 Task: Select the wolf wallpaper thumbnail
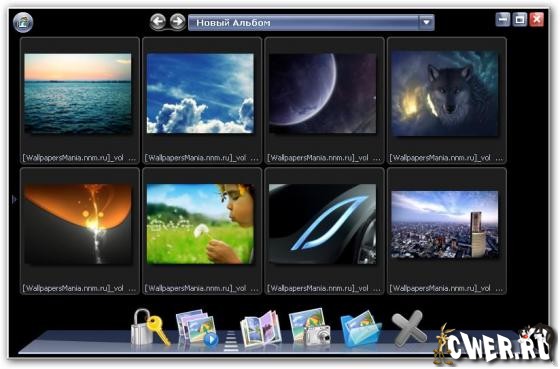tap(445, 94)
